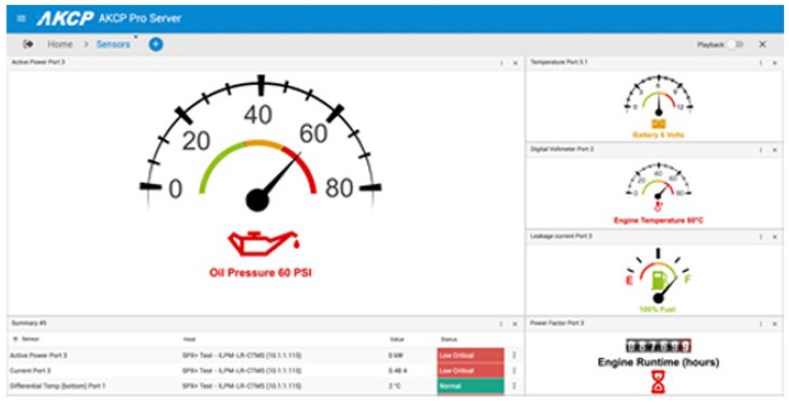Click Low Critical status of Current Port 3

coord(470,370)
